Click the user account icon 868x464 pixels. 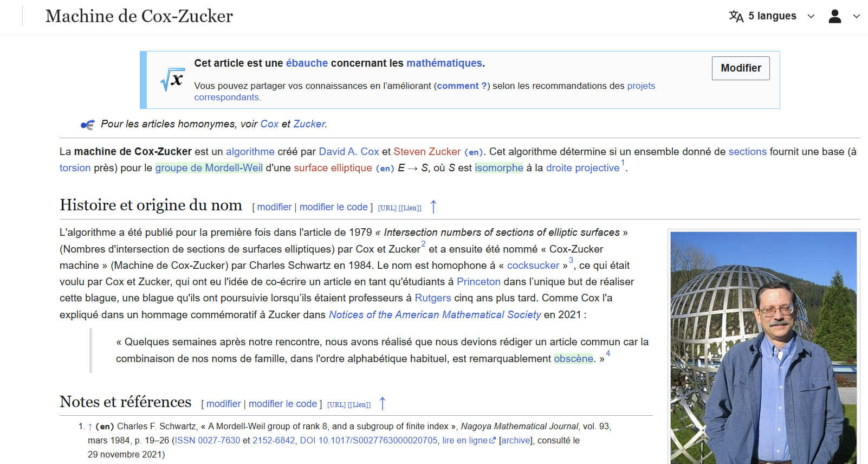tap(834, 16)
